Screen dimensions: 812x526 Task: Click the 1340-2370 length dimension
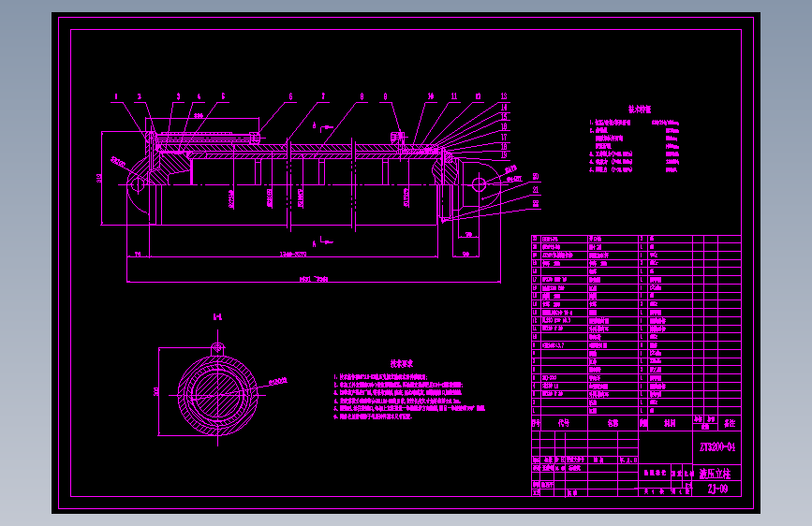pyautogui.click(x=293, y=255)
